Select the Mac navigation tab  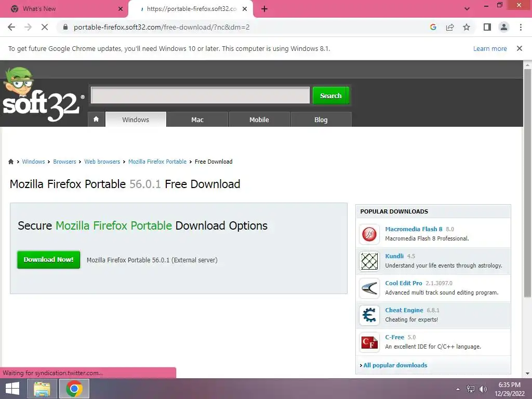197,119
